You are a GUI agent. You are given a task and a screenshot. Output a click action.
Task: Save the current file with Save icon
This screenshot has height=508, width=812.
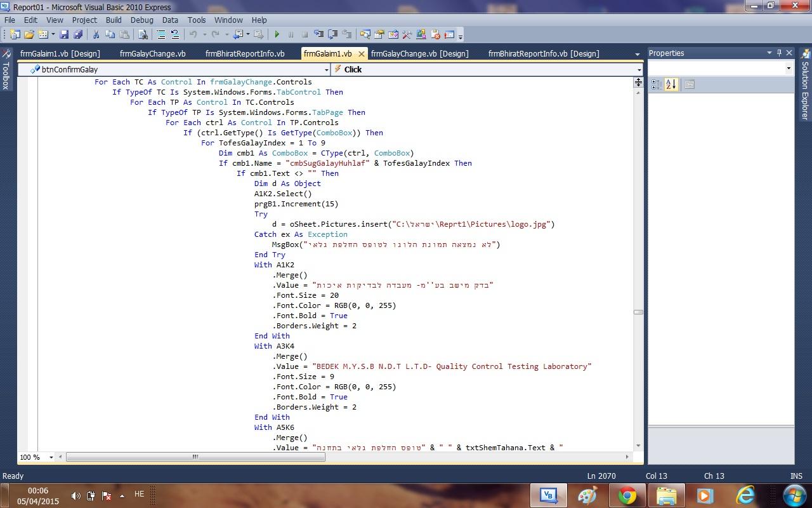click(65, 34)
